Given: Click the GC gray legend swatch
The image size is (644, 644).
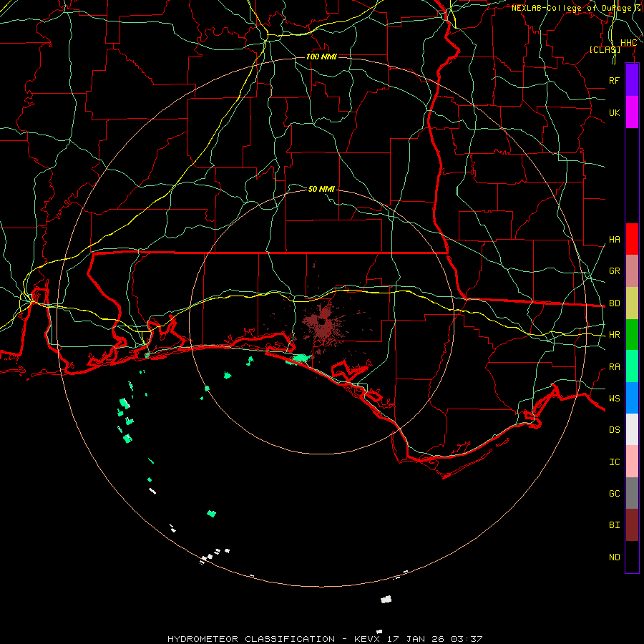Looking at the screenshot, I should coord(632,493).
